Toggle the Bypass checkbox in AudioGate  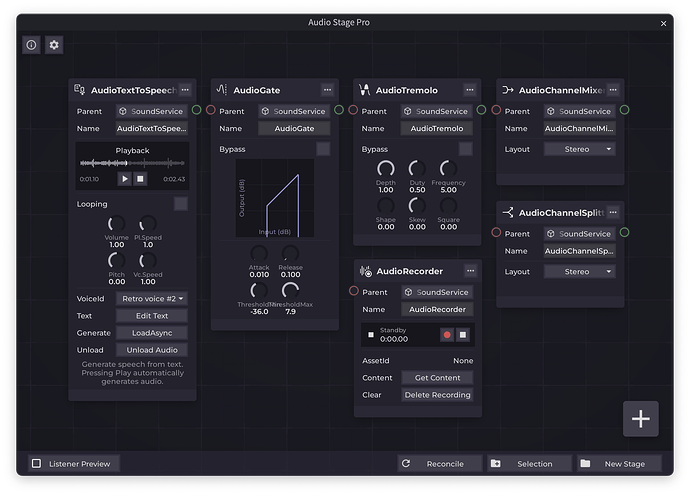tap(323, 149)
